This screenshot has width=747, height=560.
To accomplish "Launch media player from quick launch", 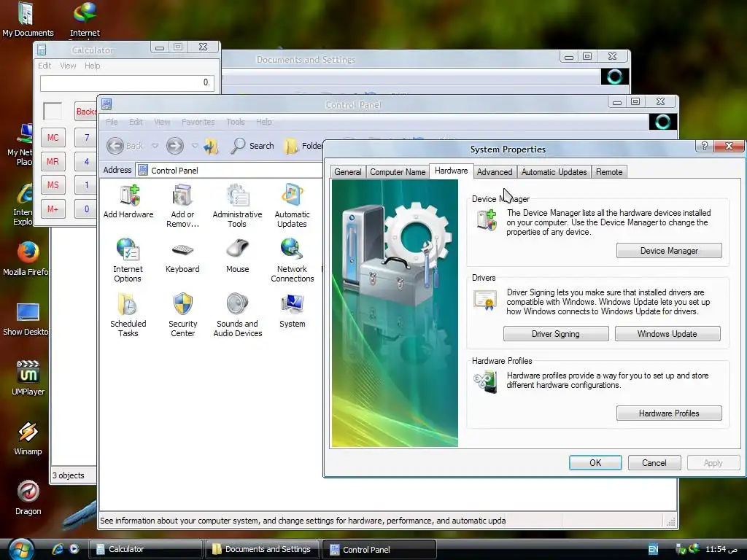I will tap(74, 549).
